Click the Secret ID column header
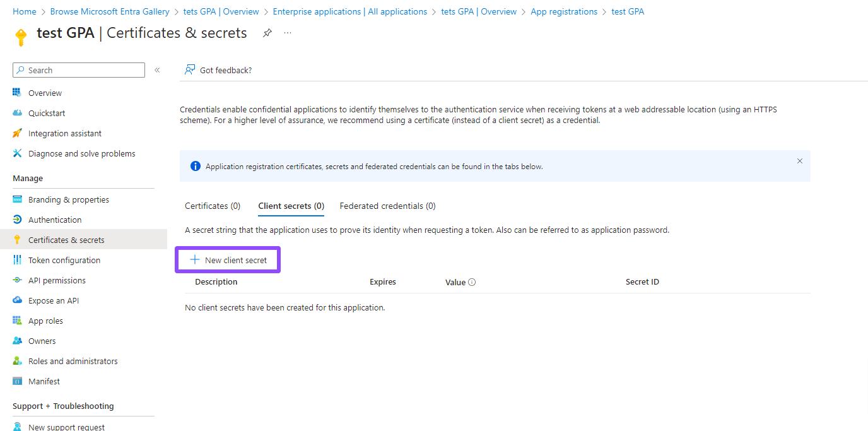 pos(642,282)
